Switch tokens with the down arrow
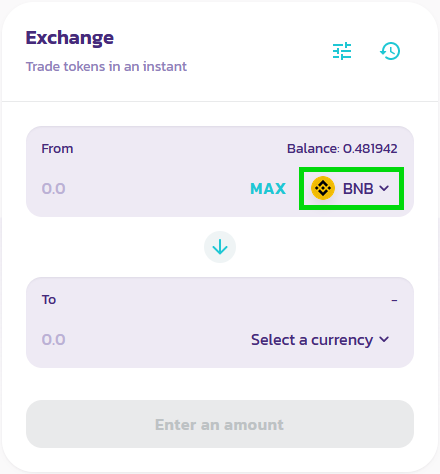Viewport: 440px width, 474px height. (220, 247)
